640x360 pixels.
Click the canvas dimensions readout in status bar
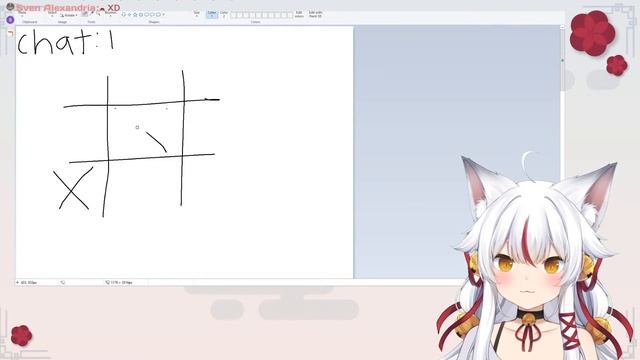[119, 282]
